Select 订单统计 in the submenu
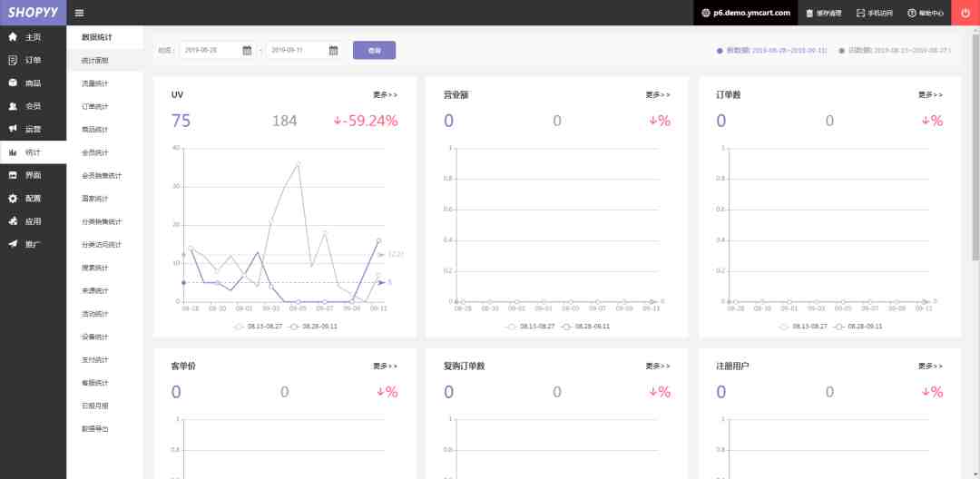 [x=95, y=106]
